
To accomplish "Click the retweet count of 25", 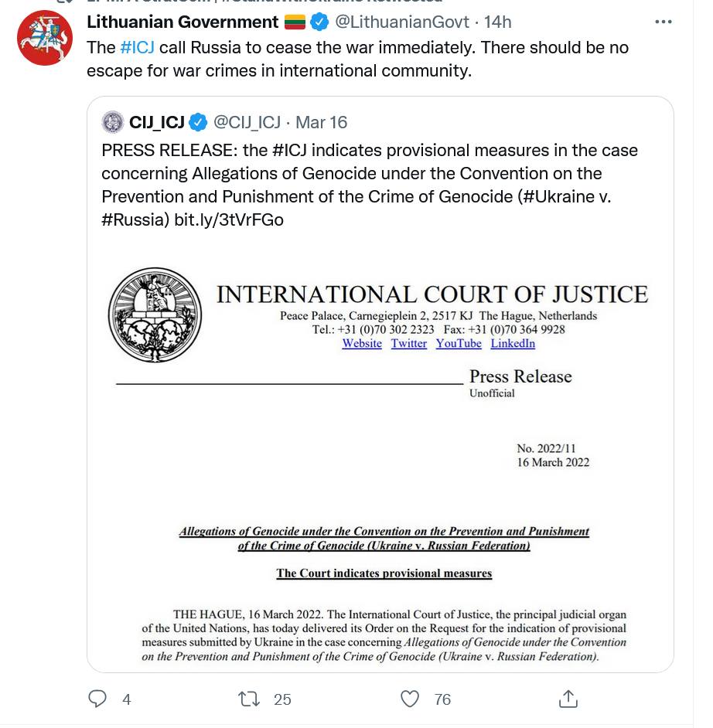I will (282, 699).
